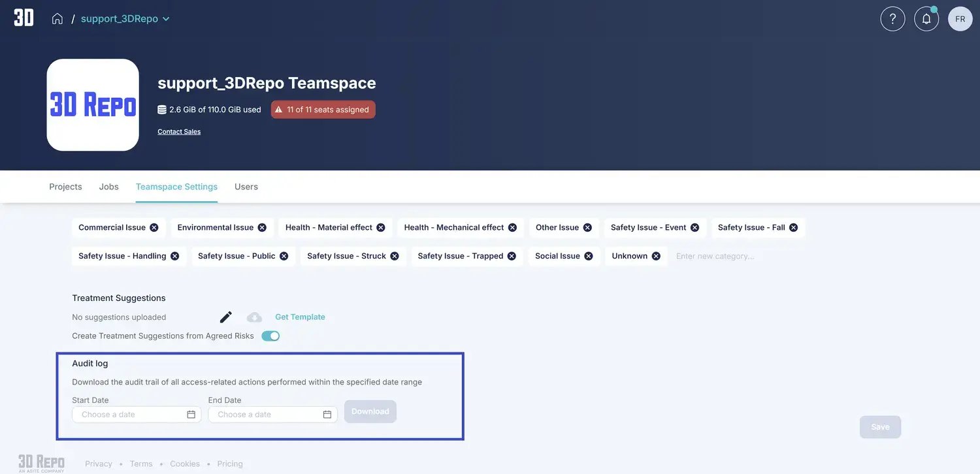Click the End Date input field
The image size is (980, 474).
pos(272,415)
